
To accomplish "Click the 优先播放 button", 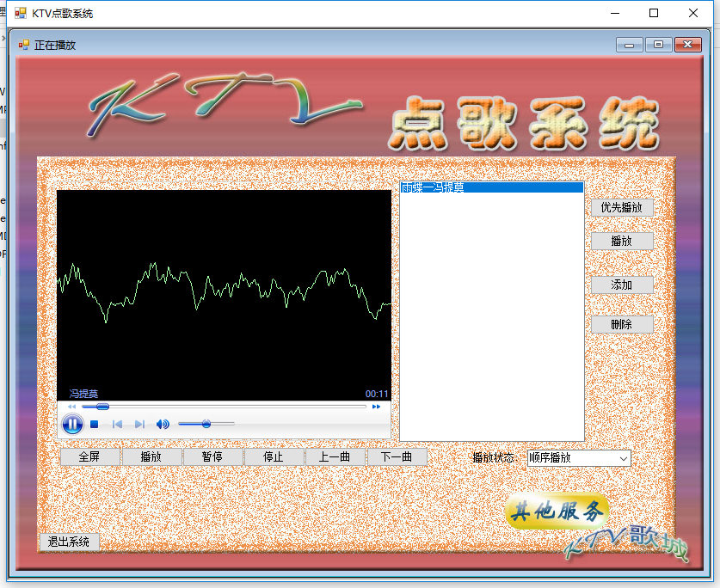I will click(622, 207).
